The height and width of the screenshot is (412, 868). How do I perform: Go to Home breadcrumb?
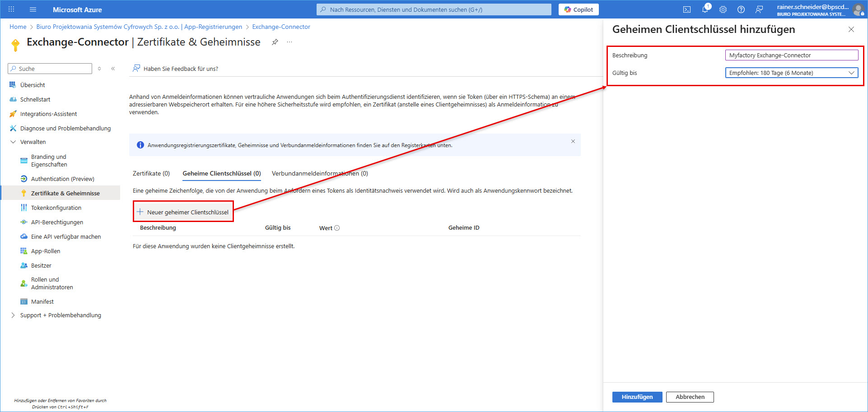18,27
